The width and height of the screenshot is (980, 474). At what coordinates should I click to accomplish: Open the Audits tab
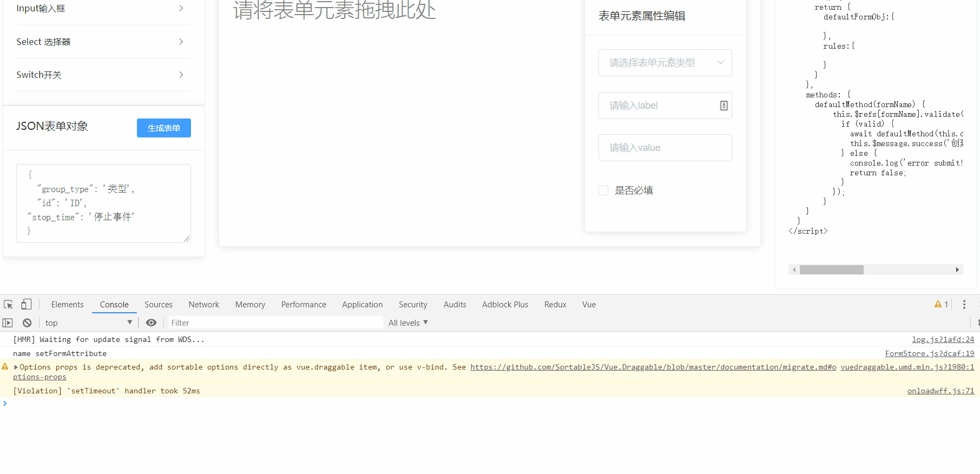455,305
